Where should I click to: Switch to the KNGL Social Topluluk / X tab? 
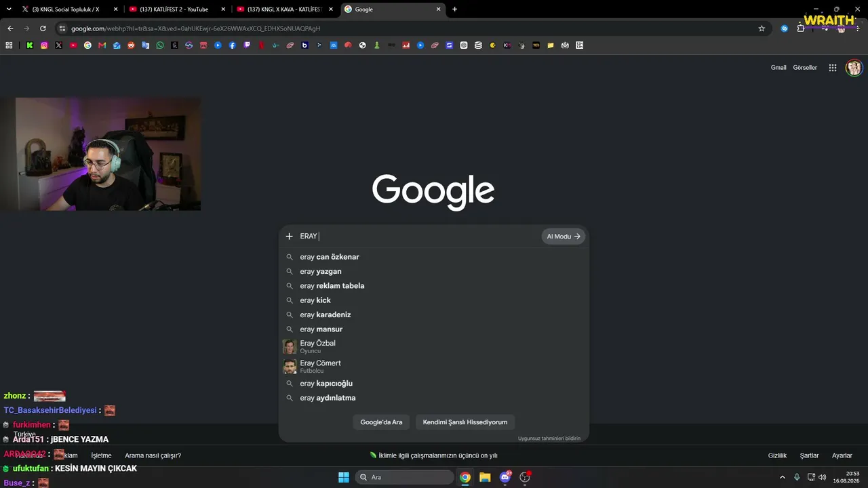click(69, 9)
